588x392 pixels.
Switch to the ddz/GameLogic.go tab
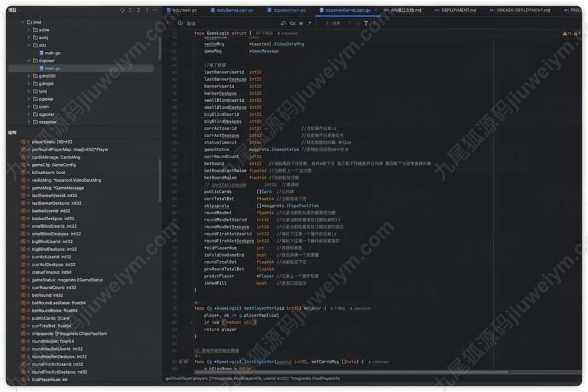(x=234, y=10)
